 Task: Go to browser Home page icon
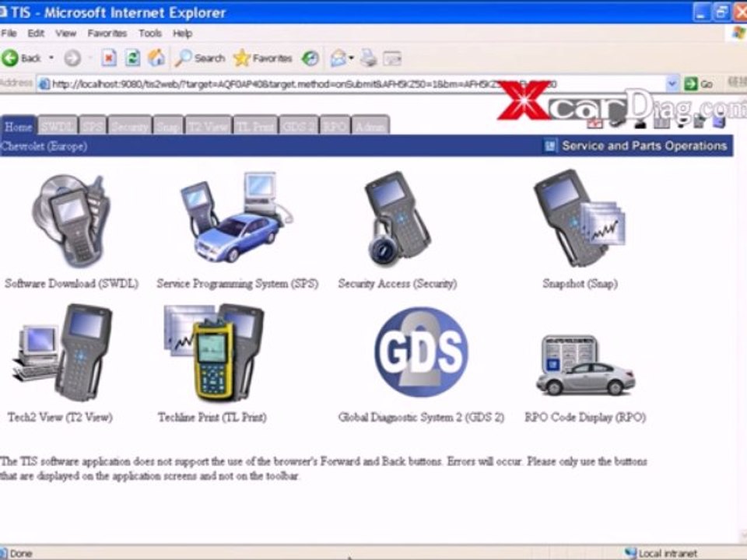[x=156, y=58]
